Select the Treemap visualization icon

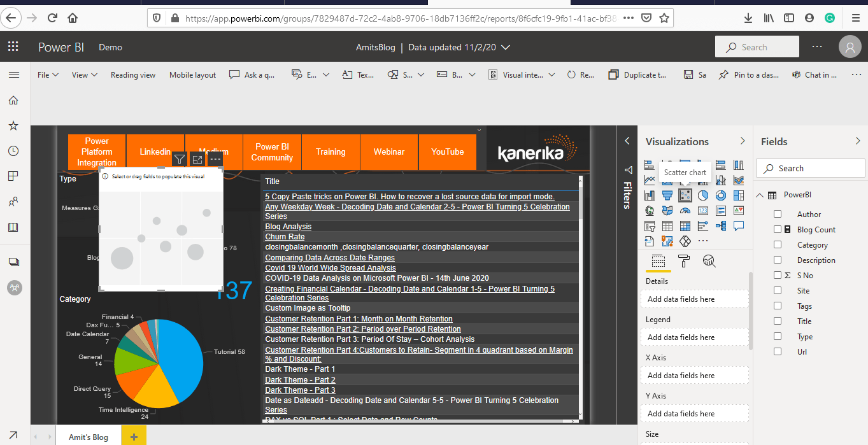tap(739, 195)
